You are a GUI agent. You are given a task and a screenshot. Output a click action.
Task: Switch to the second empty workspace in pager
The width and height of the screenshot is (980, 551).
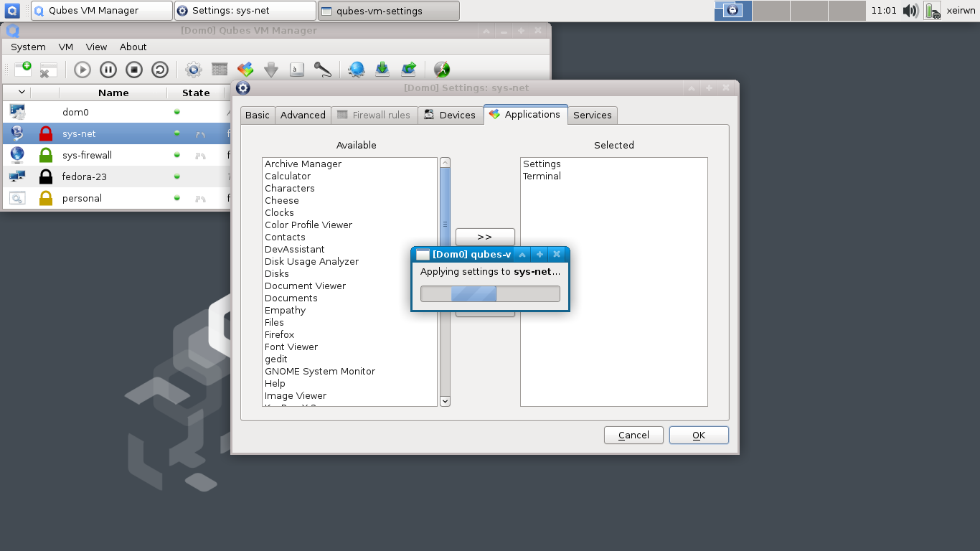(x=809, y=11)
